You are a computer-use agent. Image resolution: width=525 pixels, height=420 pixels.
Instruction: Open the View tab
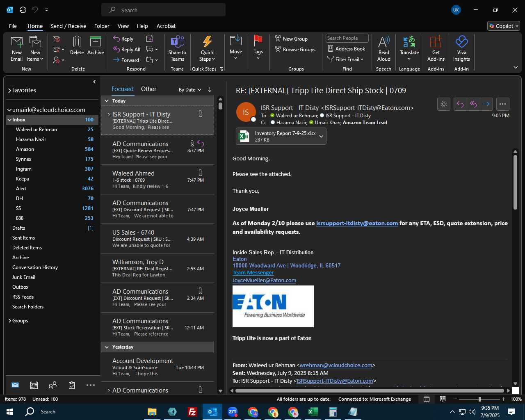click(123, 26)
